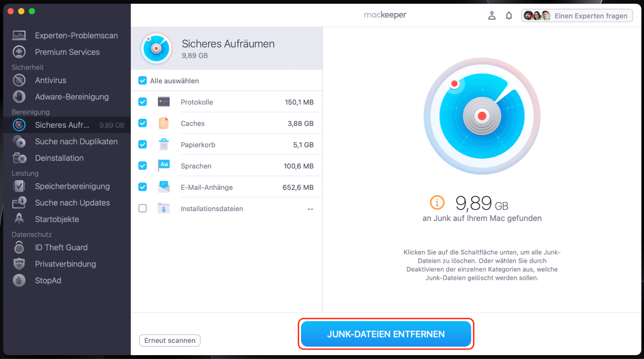
Task: Click the large radar scan graphic
Action: [x=482, y=116]
